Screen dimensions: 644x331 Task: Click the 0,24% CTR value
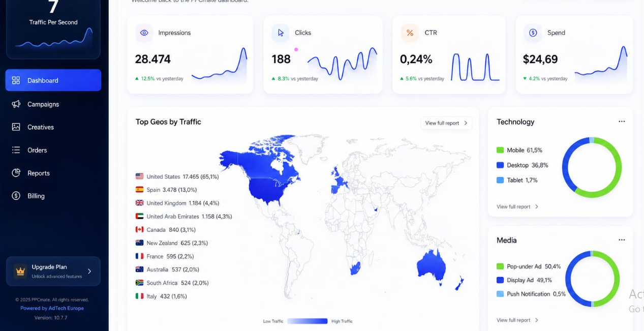[x=416, y=59]
